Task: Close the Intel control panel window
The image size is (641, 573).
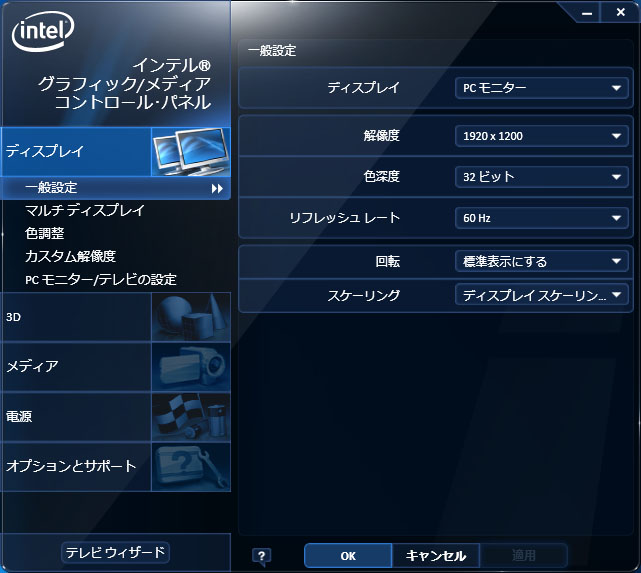Action: click(x=620, y=13)
